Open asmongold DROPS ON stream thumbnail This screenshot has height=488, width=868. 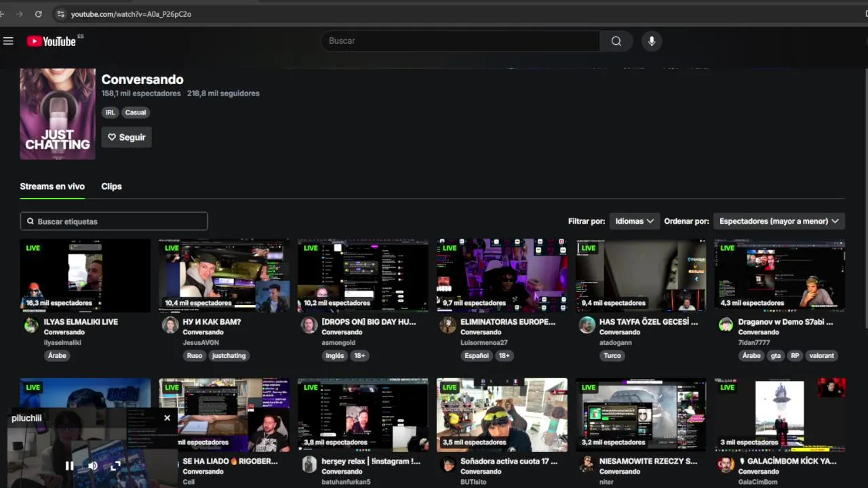(363, 275)
